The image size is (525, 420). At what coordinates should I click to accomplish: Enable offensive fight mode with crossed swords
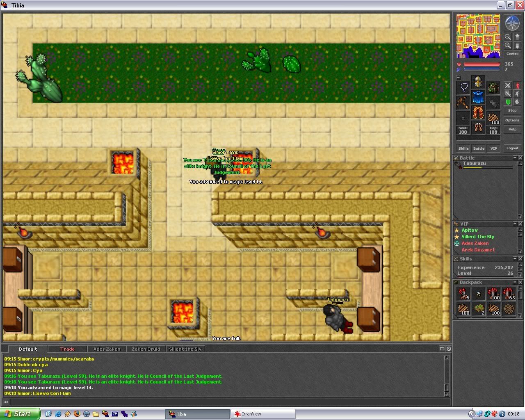pos(508,85)
